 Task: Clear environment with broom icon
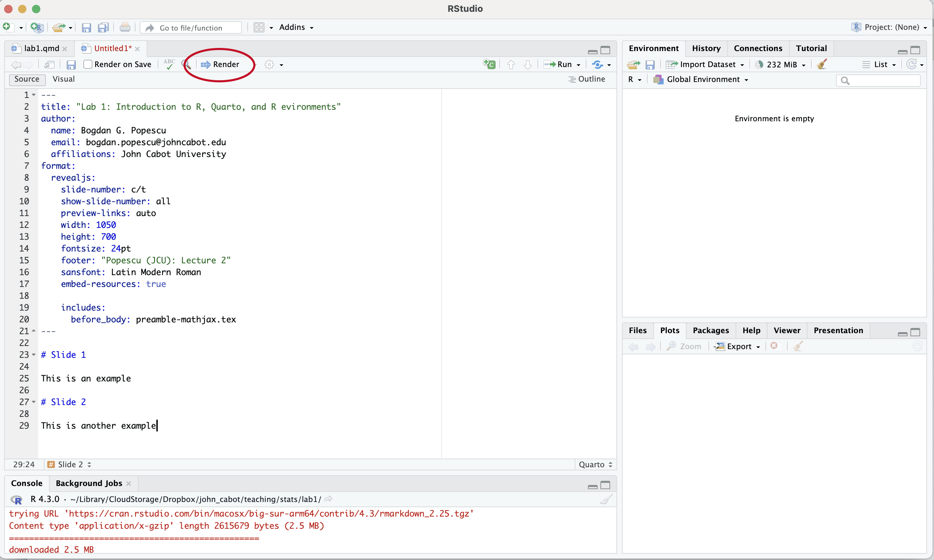821,65
